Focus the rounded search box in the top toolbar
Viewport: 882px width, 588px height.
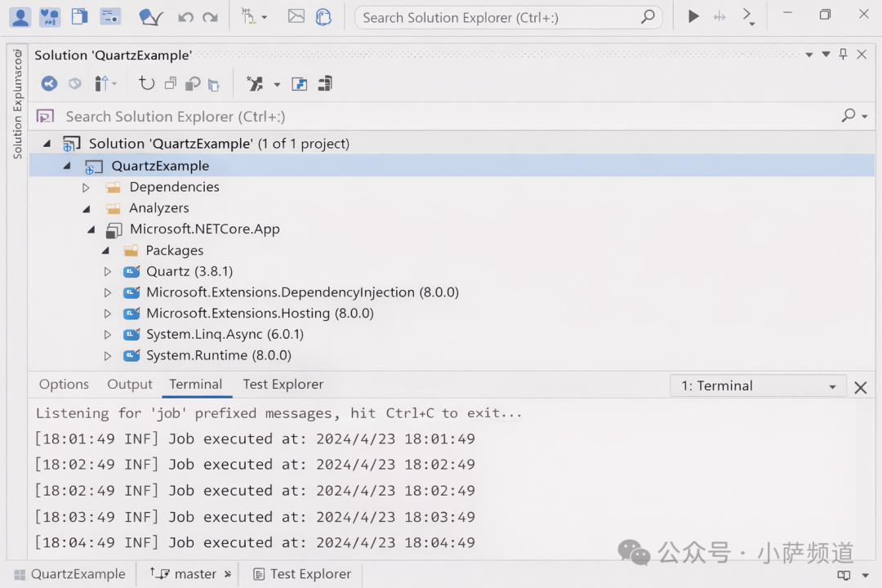508,17
